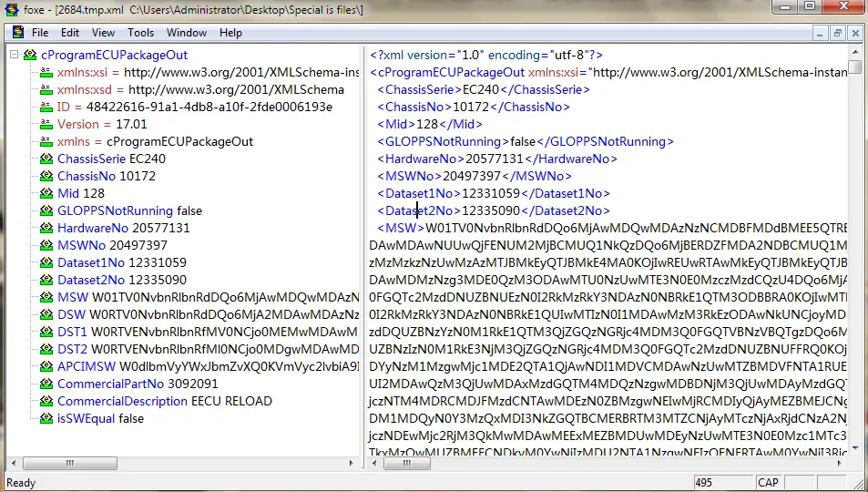868x492 pixels.
Task: Click the root element icon of cProgramECUPackageOut
Action: pos(30,55)
